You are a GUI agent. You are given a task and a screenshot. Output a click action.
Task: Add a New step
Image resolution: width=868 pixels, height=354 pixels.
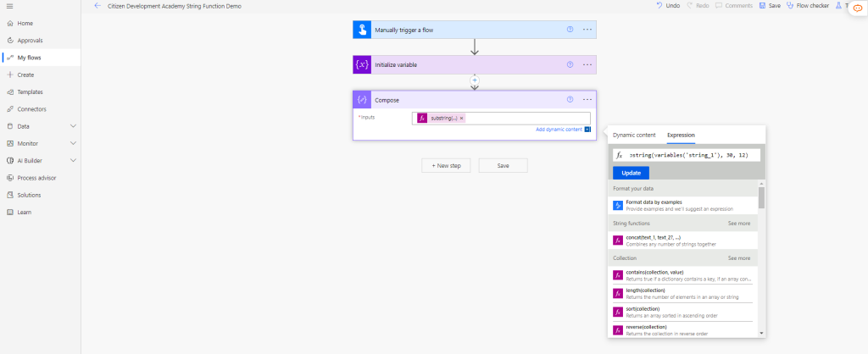click(x=446, y=165)
